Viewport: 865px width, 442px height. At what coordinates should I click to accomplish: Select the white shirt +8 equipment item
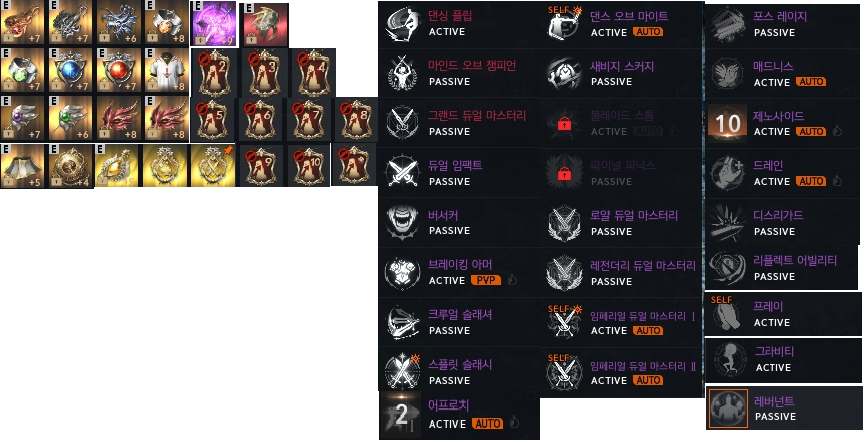tap(166, 70)
